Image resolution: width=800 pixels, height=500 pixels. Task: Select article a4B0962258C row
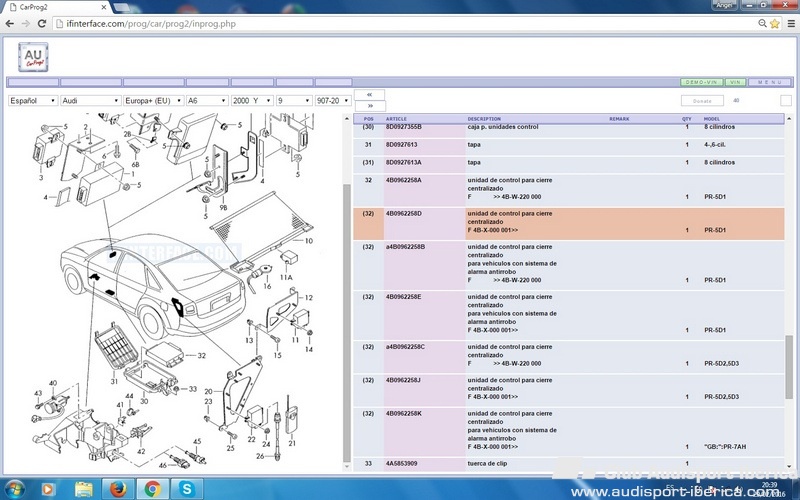click(568, 357)
